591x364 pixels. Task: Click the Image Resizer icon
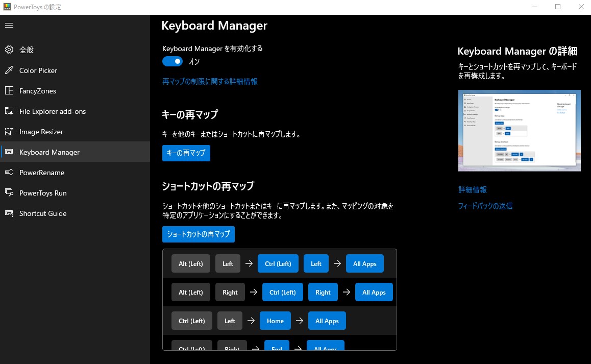(x=9, y=132)
